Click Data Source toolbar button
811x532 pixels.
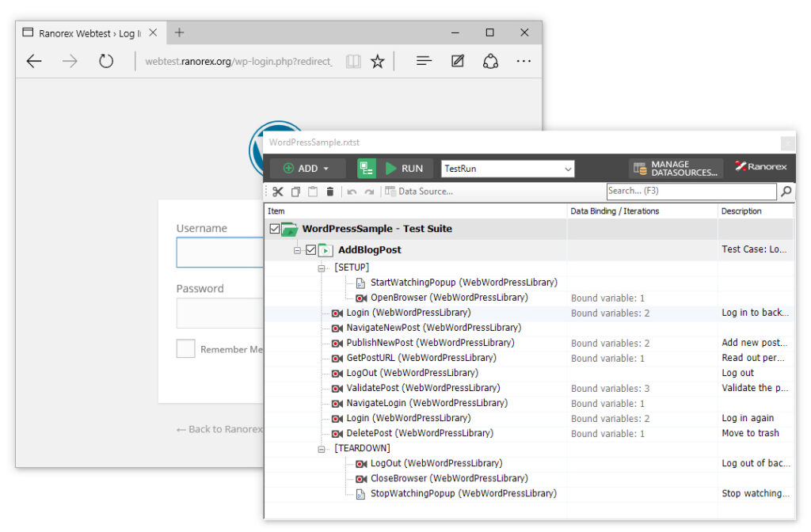(419, 192)
